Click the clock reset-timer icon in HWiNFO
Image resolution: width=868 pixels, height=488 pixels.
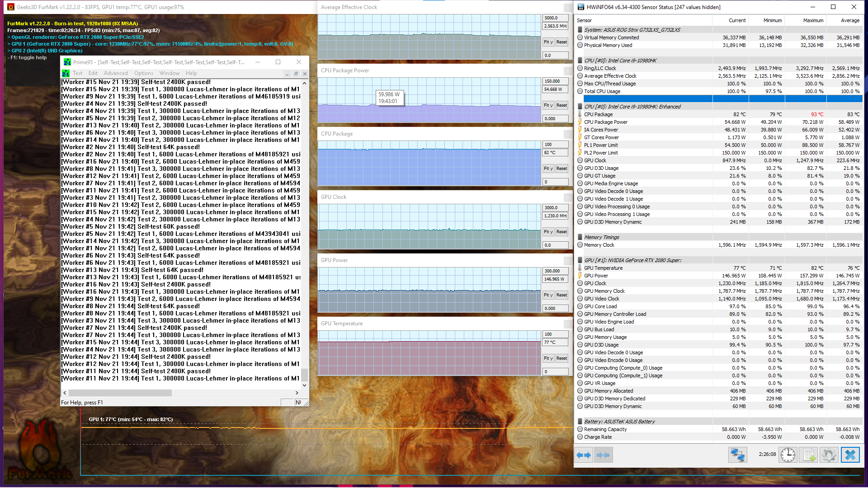point(788,455)
